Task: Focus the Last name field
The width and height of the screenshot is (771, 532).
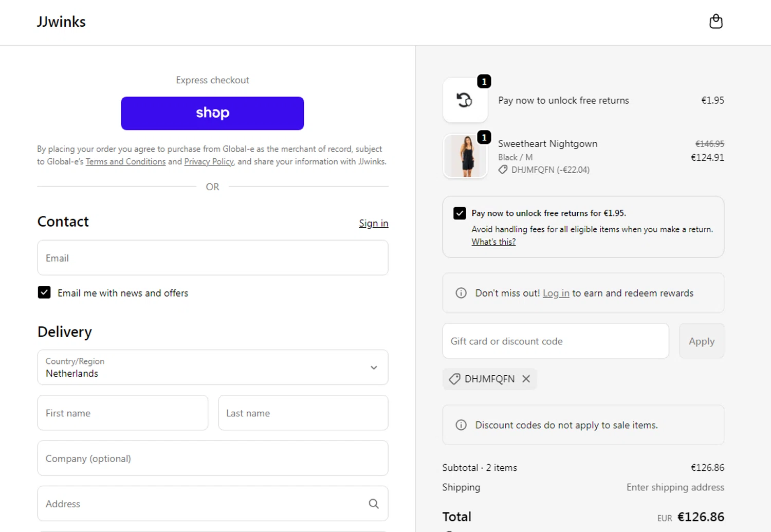Action: 303,413
